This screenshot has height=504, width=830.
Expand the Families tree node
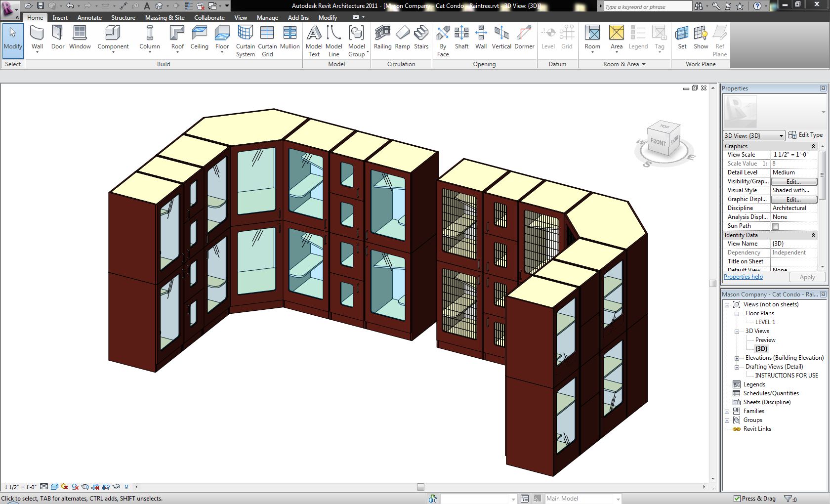[727, 412]
